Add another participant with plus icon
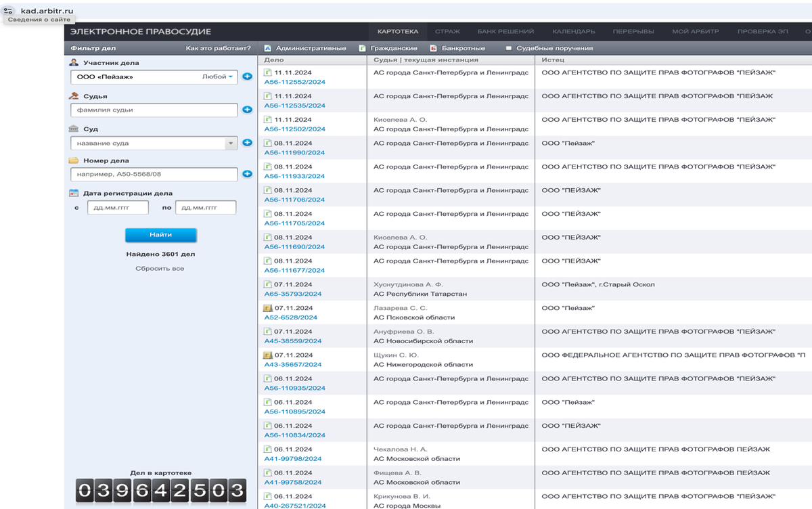The height and width of the screenshot is (509, 812). 247,76
